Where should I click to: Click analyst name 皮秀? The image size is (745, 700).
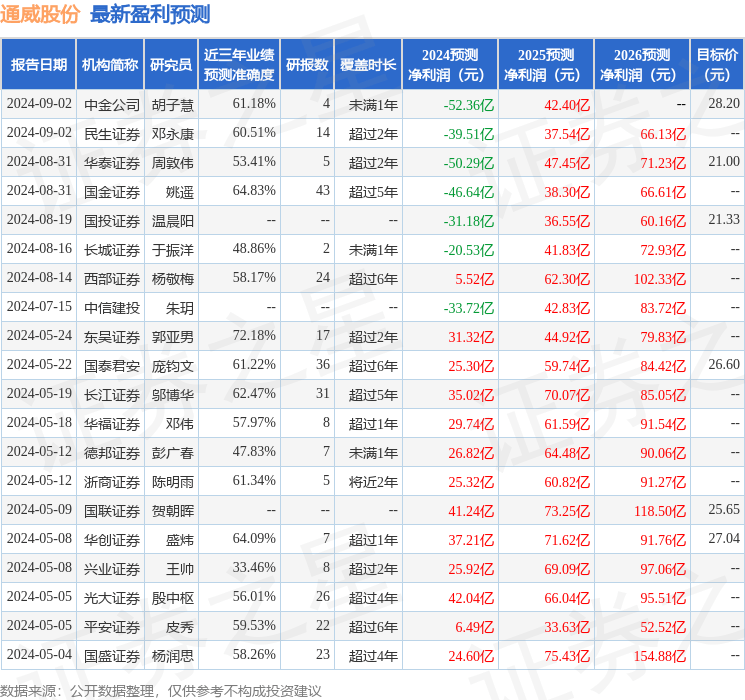point(180,626)
